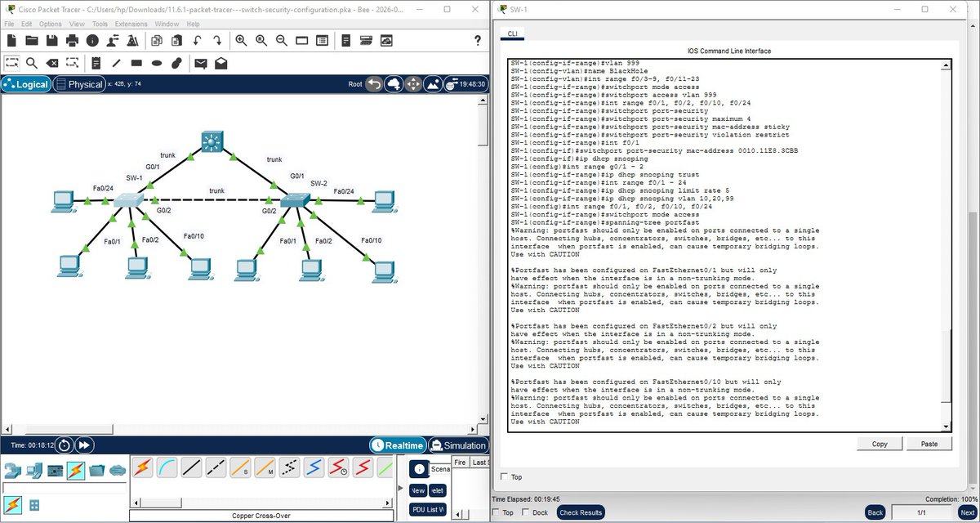Redo the last action
The width and height of the screenshot is (980, 523).
(217, 40)
